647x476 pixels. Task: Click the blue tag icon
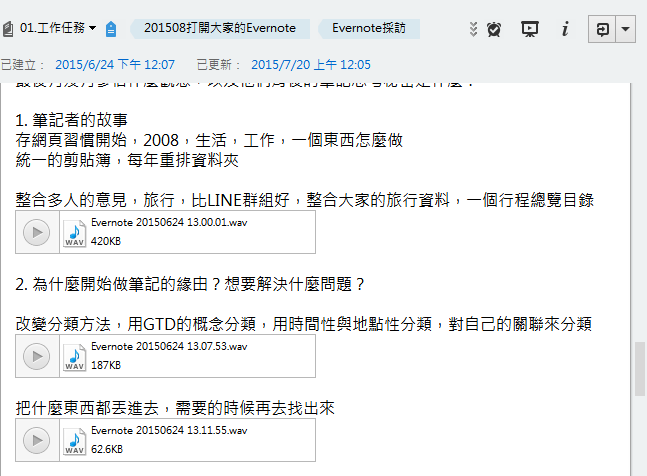click(x=111, y=29)
